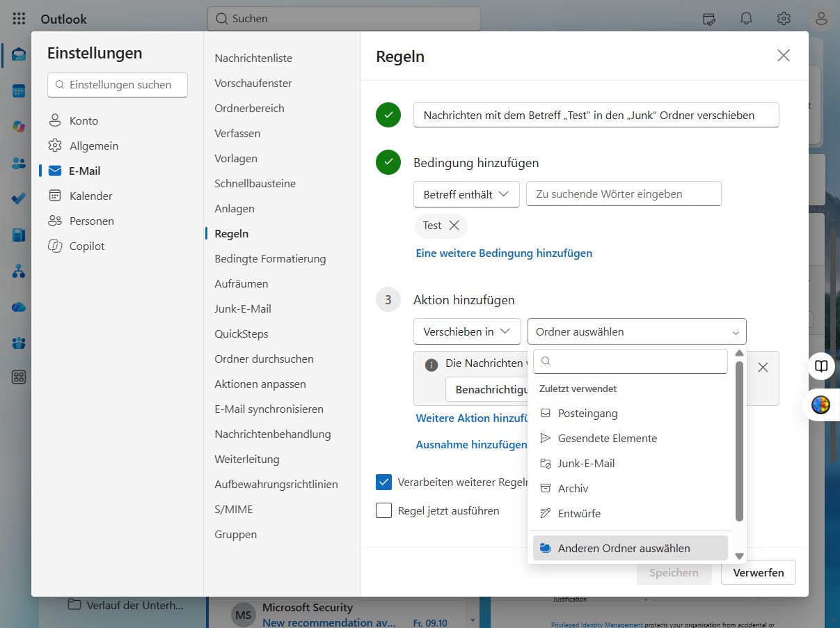Open the more apps icon in rail
Viewport: 840px width, 628px height.
tap(19, 377)
